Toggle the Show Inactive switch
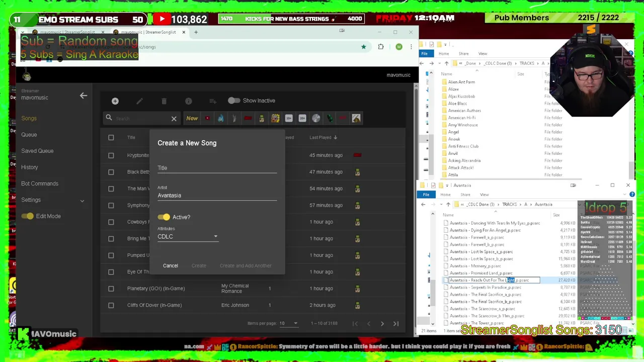This screenshot has height=362, width=644. click(x=234, y=101)
